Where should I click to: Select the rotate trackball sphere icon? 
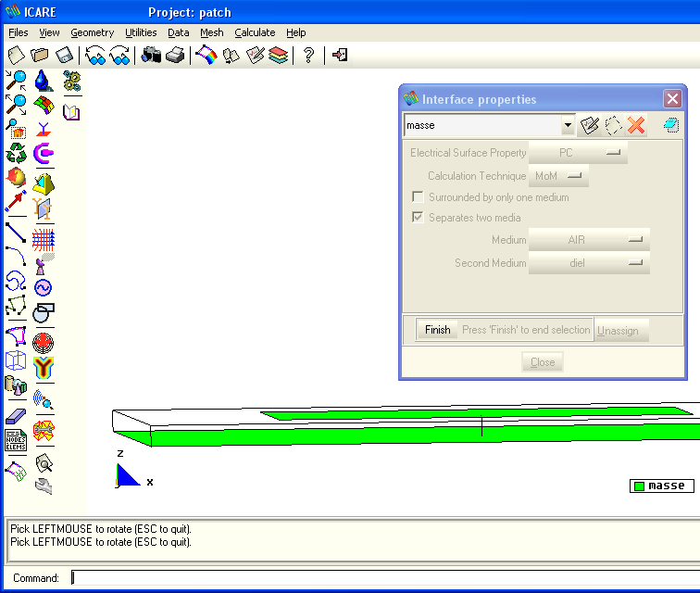[16, 177]
